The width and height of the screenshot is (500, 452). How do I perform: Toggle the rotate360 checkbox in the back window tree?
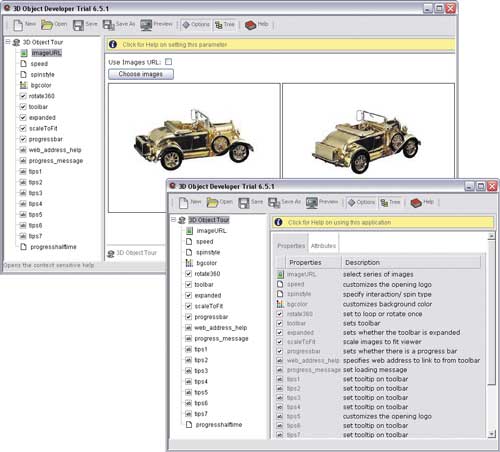tap(23, 96)
